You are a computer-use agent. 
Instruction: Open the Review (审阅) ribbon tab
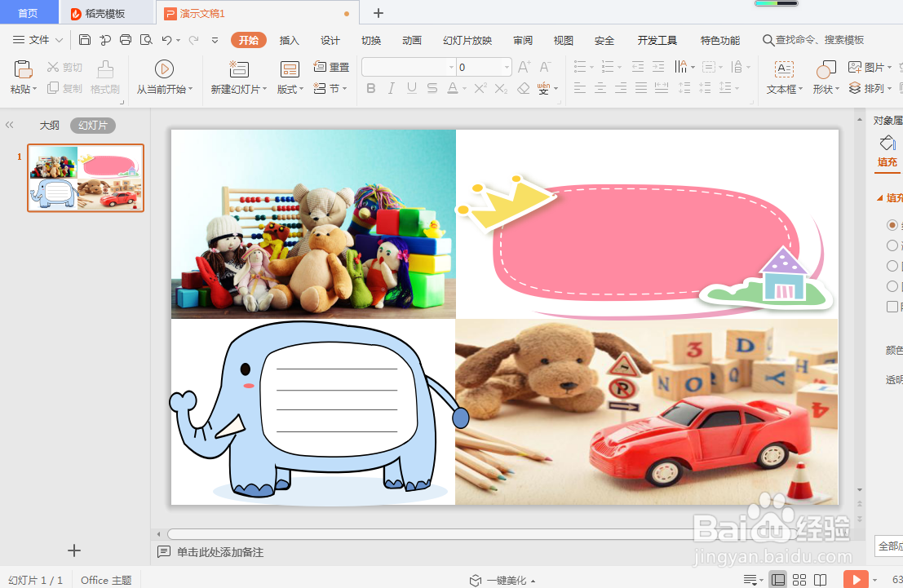point(523,40)
